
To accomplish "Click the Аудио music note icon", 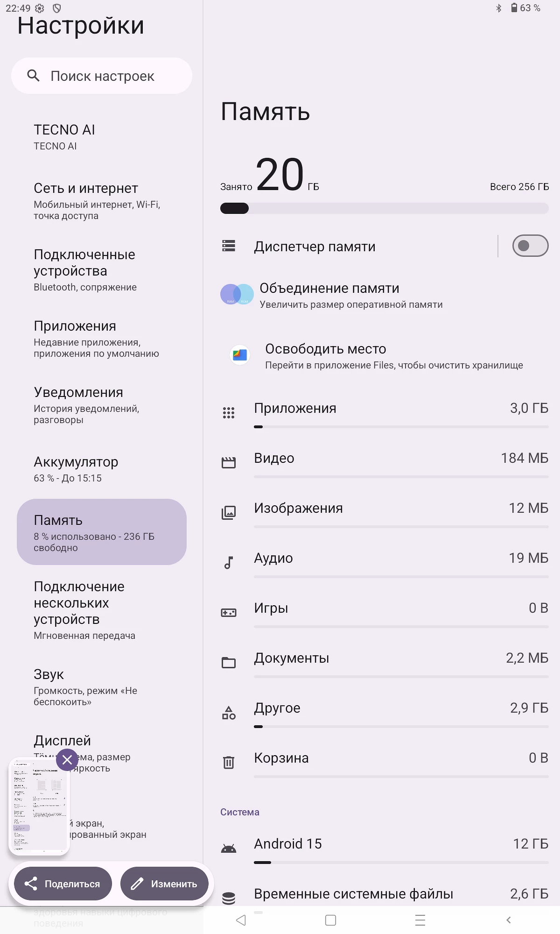I will tap(229, 563).
